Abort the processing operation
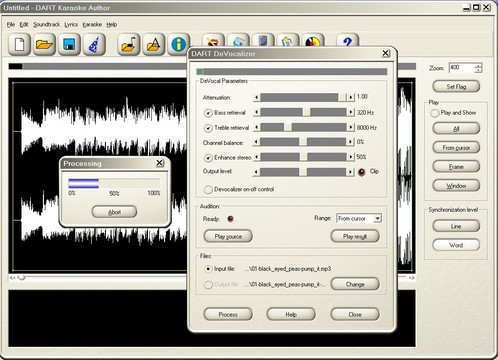This screenshot has height=360, width=498. click(114, 212)
